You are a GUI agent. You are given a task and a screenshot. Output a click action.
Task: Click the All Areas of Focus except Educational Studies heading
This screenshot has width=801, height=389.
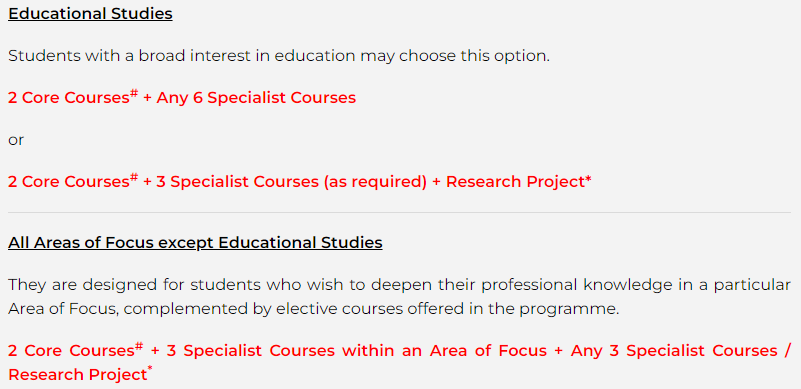tap(195, 242)
